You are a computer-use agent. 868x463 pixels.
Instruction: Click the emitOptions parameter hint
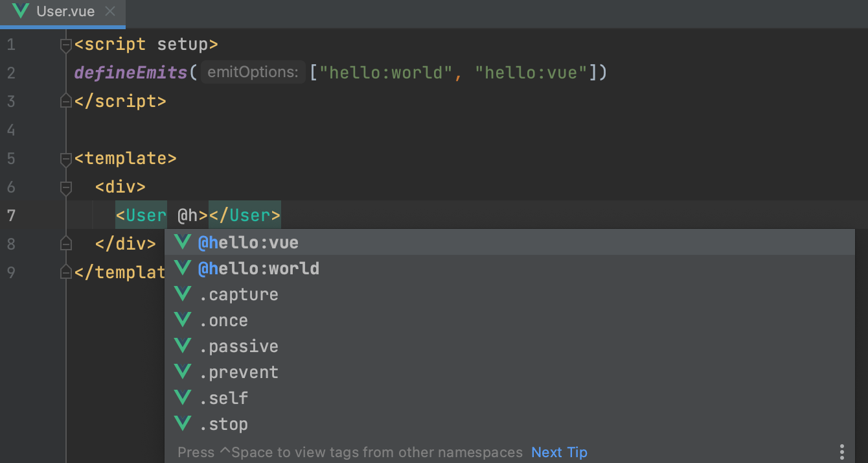point(253,73)
